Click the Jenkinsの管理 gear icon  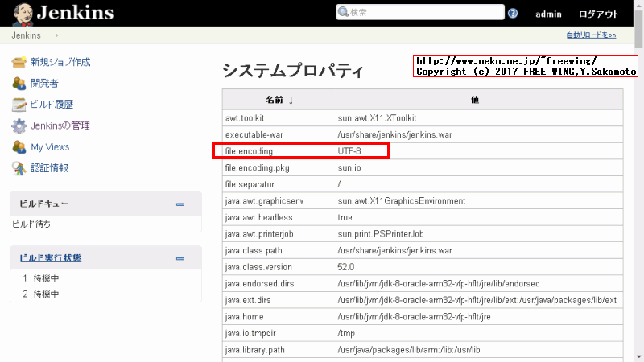pyautogui.click(x=19, y=126)
